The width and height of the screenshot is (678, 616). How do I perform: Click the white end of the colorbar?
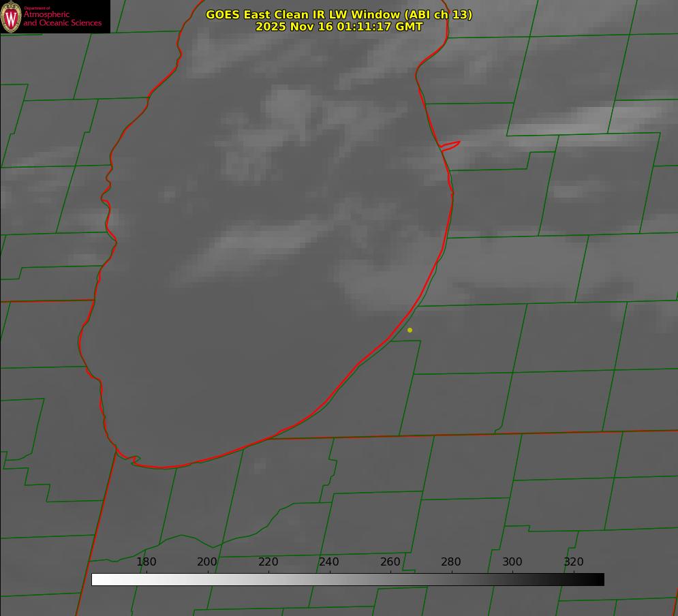[x=96, y=580]
